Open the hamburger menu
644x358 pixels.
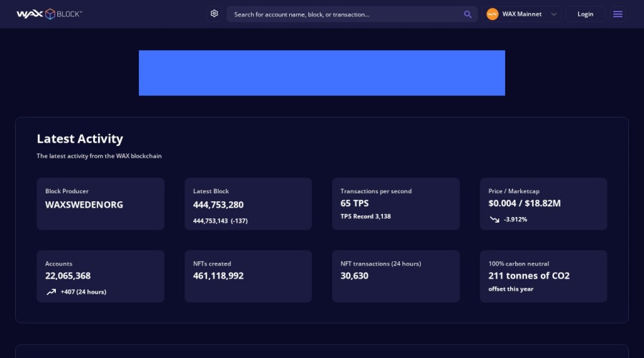tap(618, 14)
